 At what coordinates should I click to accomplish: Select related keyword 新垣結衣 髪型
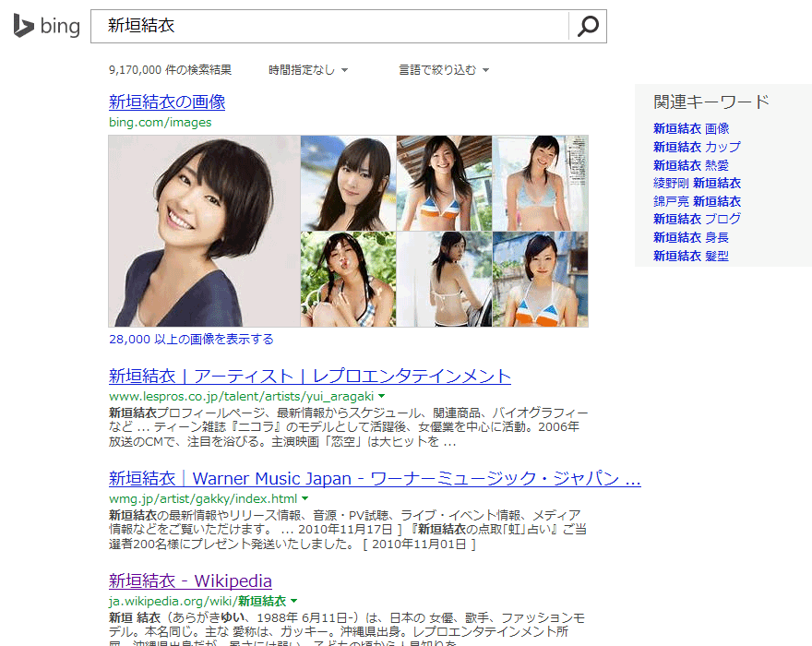pyautogui.click(x=691, y=256)
